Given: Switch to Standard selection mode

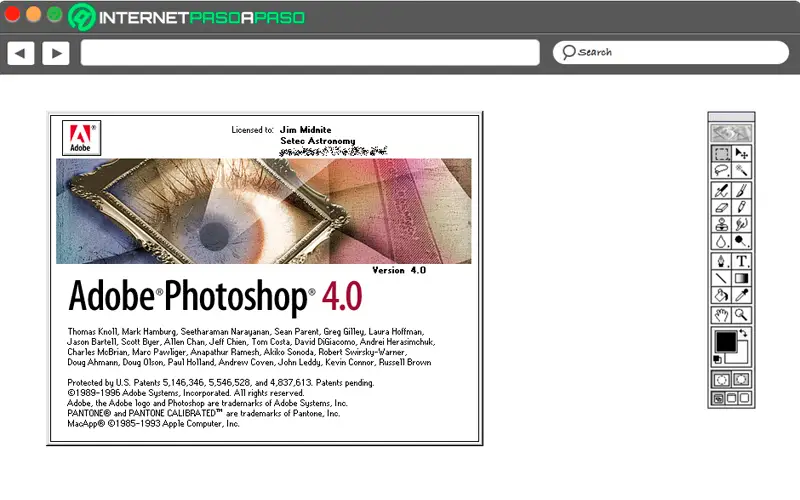Looking at the screenshot, I should click(x=721, y=380).
